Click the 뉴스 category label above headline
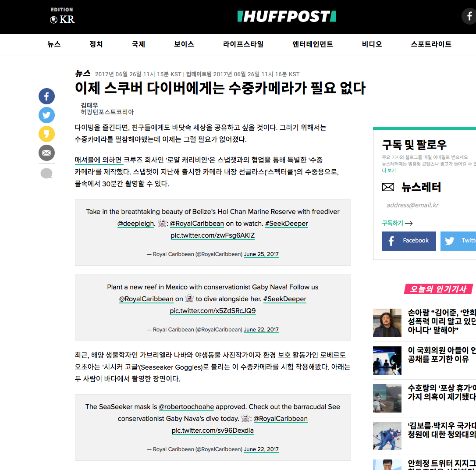Screen dimensions: 476x470 pyautogui.click(x=83, y=74)
